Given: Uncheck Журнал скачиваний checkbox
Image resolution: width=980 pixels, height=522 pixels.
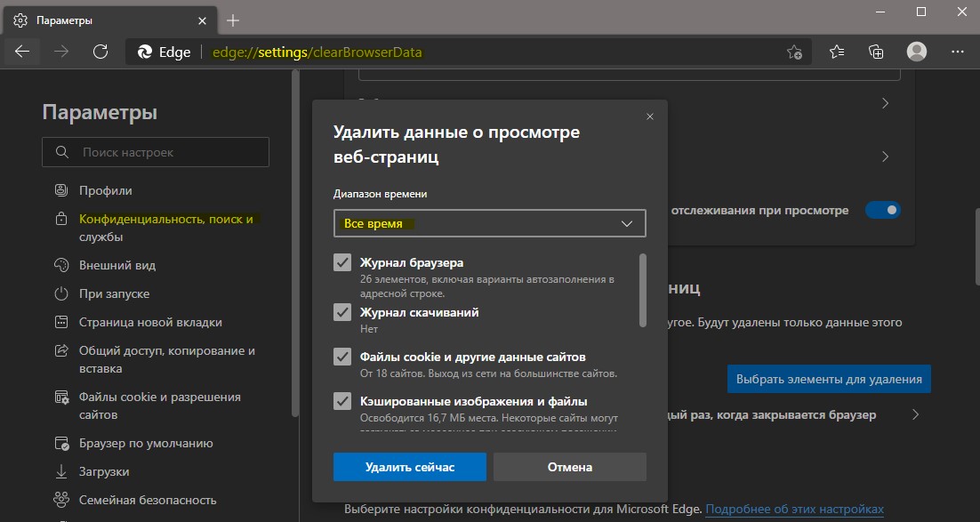Looking at the screenshot, I should (341, 312).
